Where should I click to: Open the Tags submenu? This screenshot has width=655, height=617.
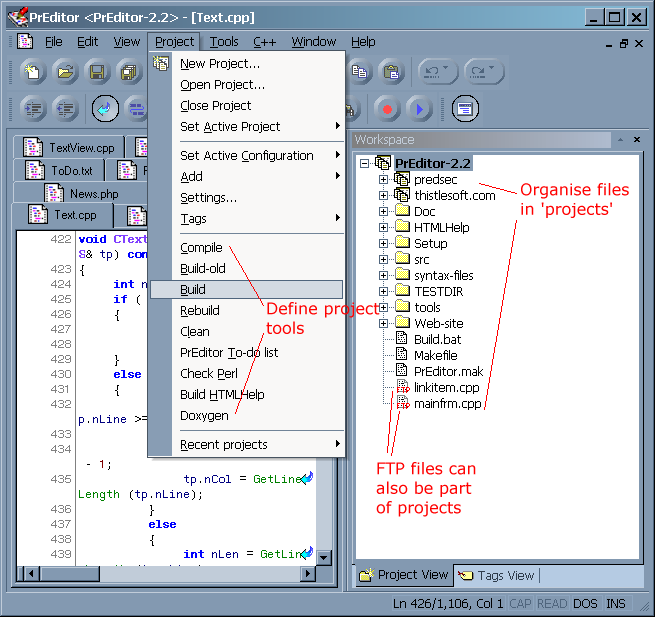point(246,218)
